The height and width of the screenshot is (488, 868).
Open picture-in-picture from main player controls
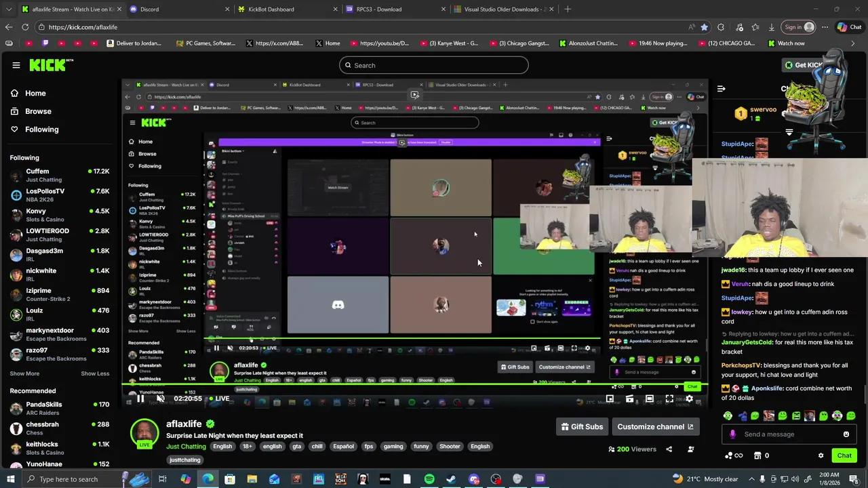pos(610,399)
